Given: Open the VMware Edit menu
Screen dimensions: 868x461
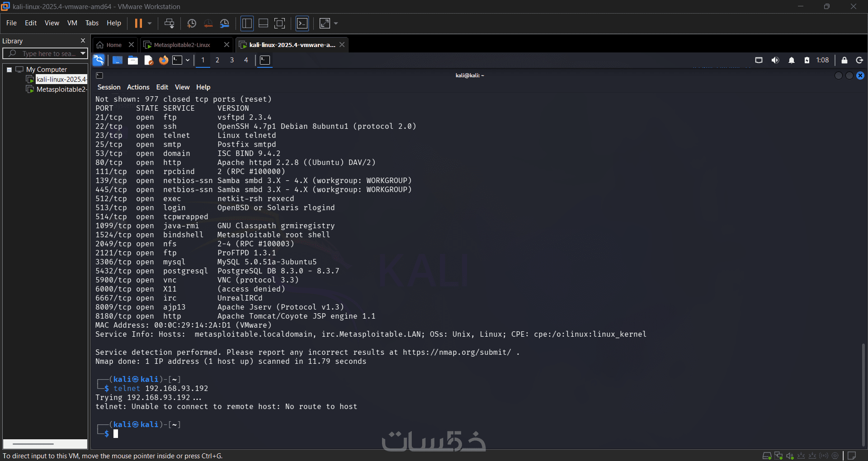Looking at the screenshot, I should (x=31, y=23).
